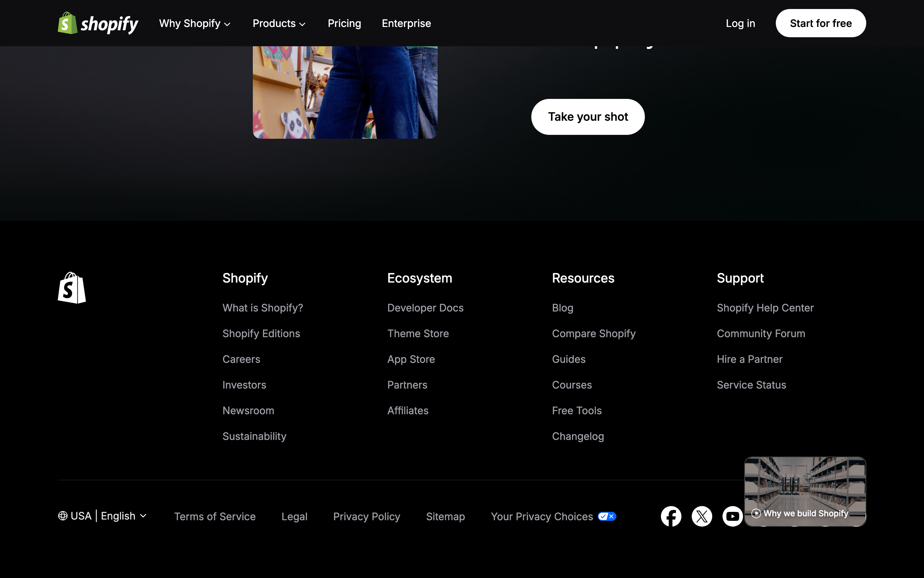The width and height of the screenshot is (924, 578).
Task: Open the product image of jeans
Action: click(x=345, y=92)
